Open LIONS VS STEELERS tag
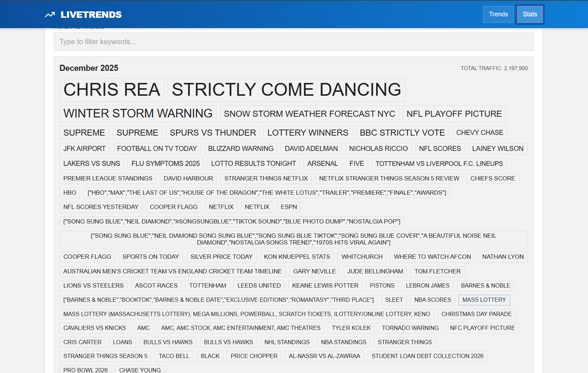The width and height of the screenshot is (588, 373). pyautogui.click(x=94, y=286)
